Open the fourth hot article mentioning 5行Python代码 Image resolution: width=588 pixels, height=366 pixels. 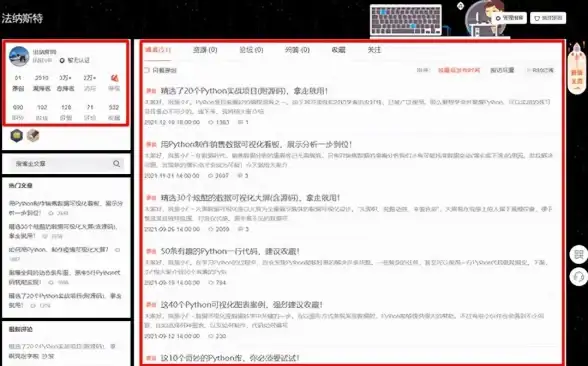pos(64,277)
